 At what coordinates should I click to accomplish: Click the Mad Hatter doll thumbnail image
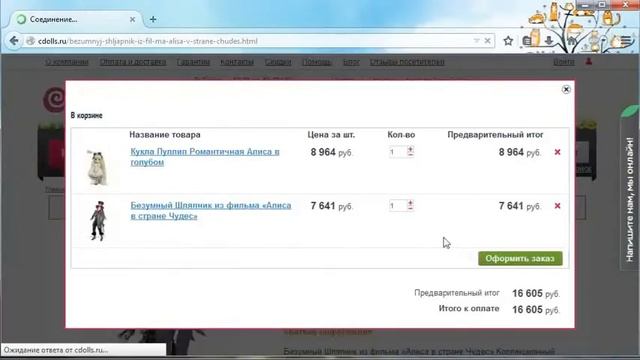(98, 220)
